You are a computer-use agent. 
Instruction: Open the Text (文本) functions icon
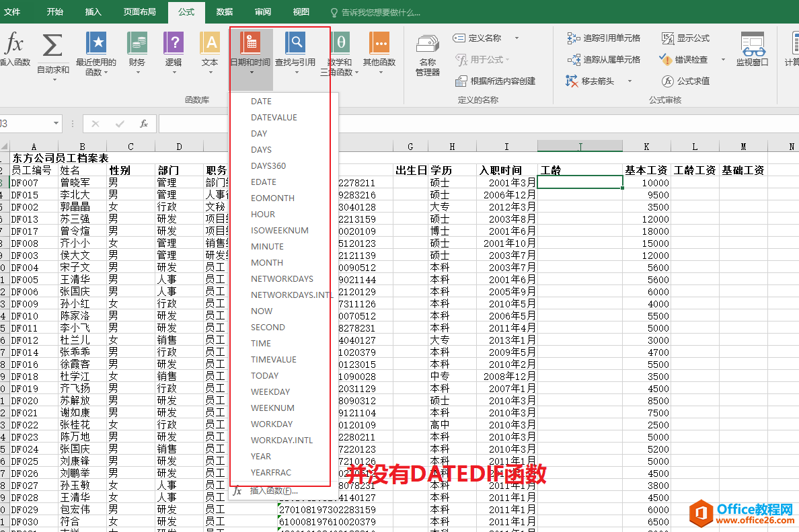click(x=210, y=43)
